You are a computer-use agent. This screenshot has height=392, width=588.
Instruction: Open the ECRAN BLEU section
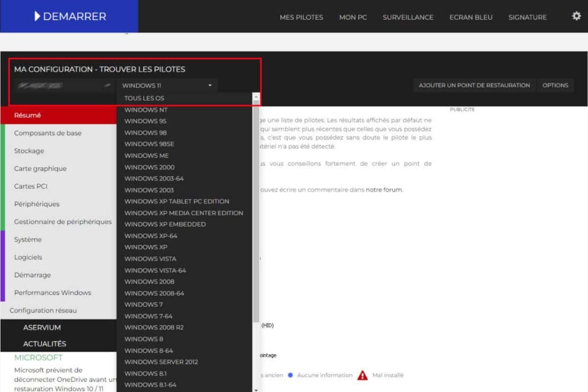(x=471, y=17)
